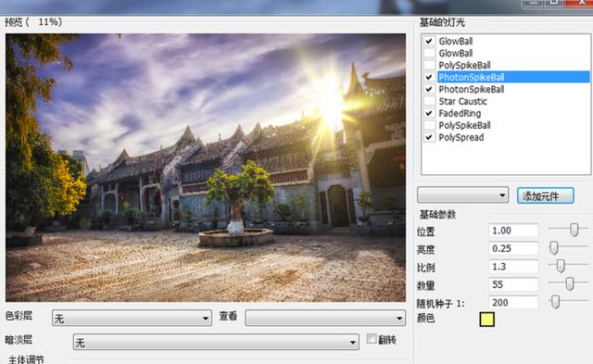Click the 亮度 slider handle
593x364 pixels.
tap(554, 247)
